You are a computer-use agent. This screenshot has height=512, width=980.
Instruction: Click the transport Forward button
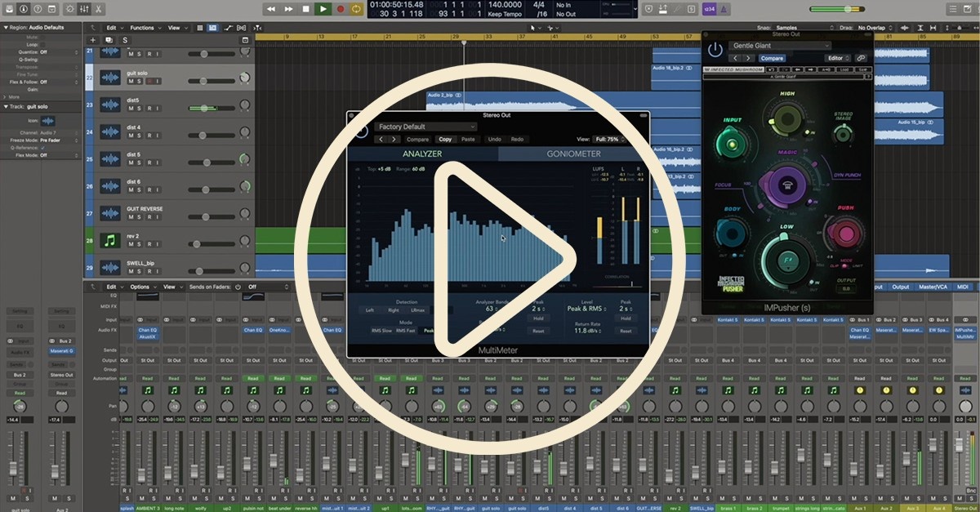point(289,9)
